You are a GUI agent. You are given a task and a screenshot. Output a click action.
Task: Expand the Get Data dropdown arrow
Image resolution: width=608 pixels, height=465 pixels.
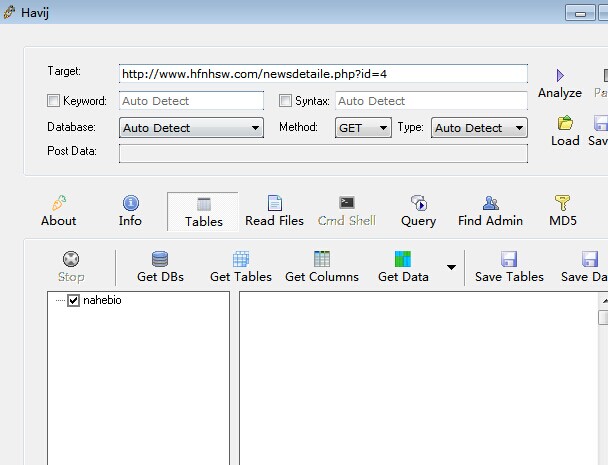451,267
